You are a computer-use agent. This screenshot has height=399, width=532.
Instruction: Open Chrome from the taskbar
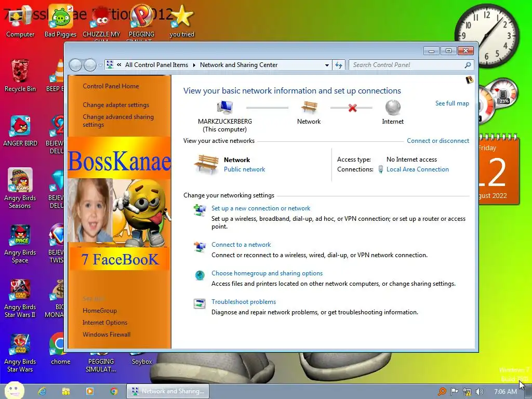pyautogui.click(x=114, y=391)
